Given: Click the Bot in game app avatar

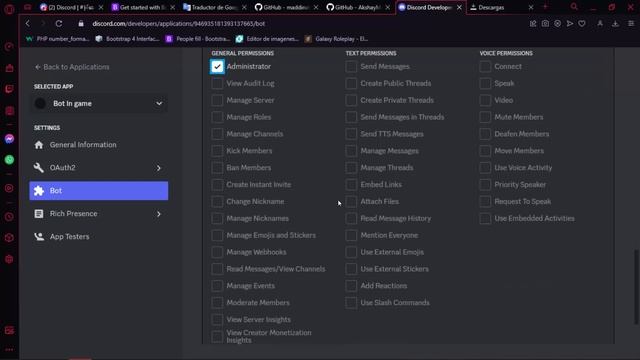Looking at the screenshot, I should pos(40,103).
